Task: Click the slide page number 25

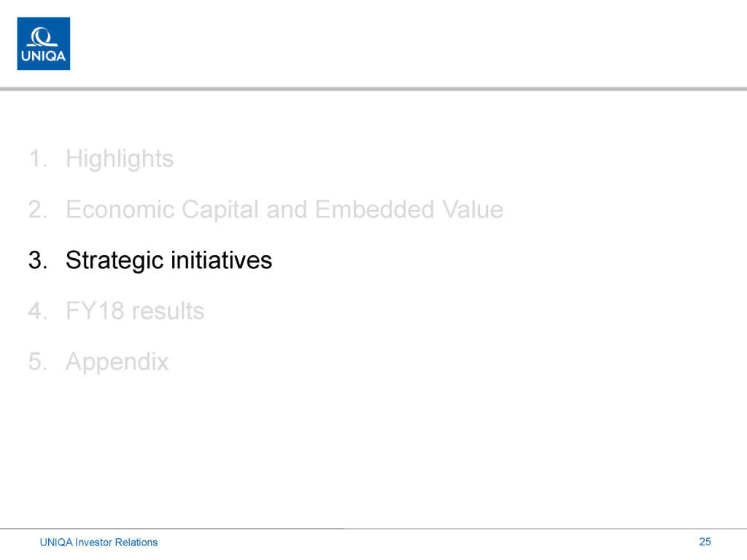Action: click(705, 542)
